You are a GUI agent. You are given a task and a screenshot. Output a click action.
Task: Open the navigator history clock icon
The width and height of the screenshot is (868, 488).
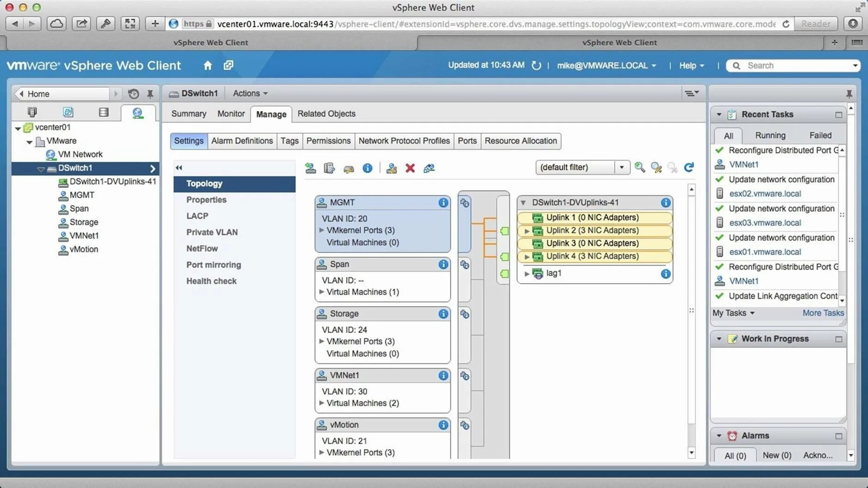coord(133,94)
